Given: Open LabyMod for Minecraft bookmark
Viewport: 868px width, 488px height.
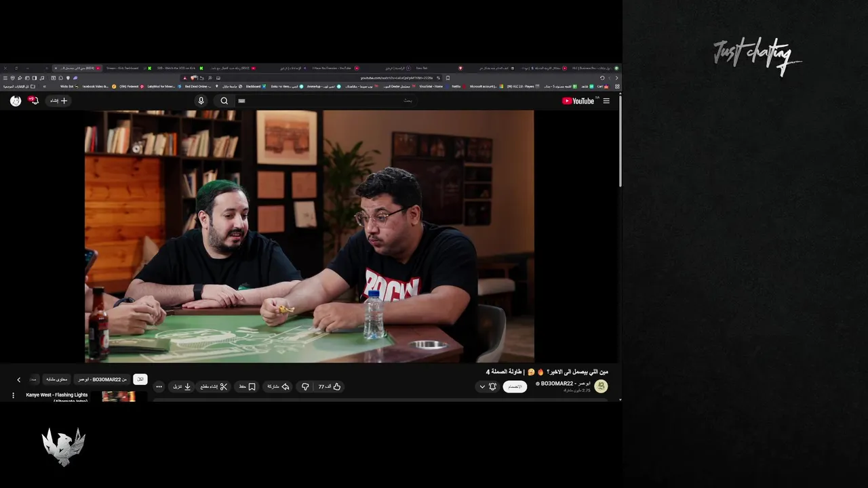Looking at the screenshot, I should pos(164,86).
